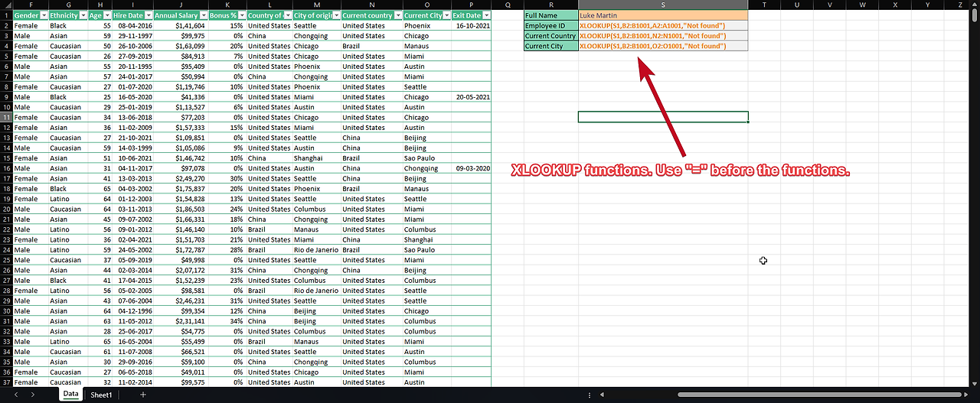Select the hire date 08-04-2016 cell
Viewport: 980px width, 403px height.
pos(132,25)
